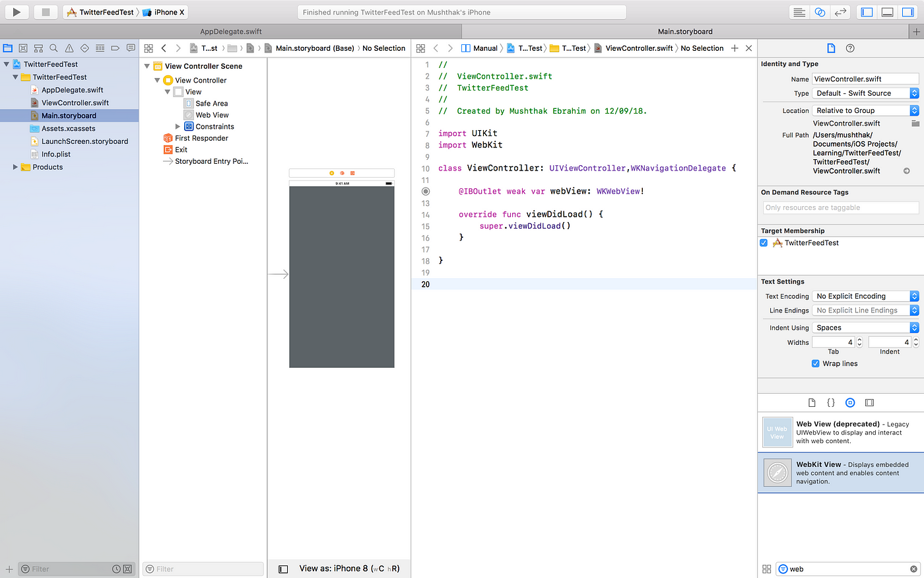Screen dimensions: 924x578
Task: Expand the Products group
Action: coord(15,167)
